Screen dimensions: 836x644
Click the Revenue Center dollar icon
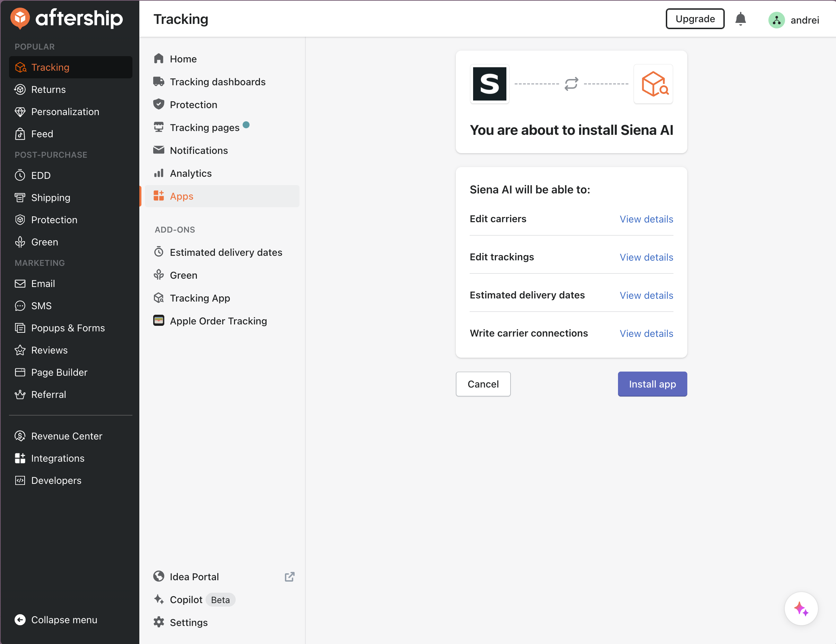(20, 436)
